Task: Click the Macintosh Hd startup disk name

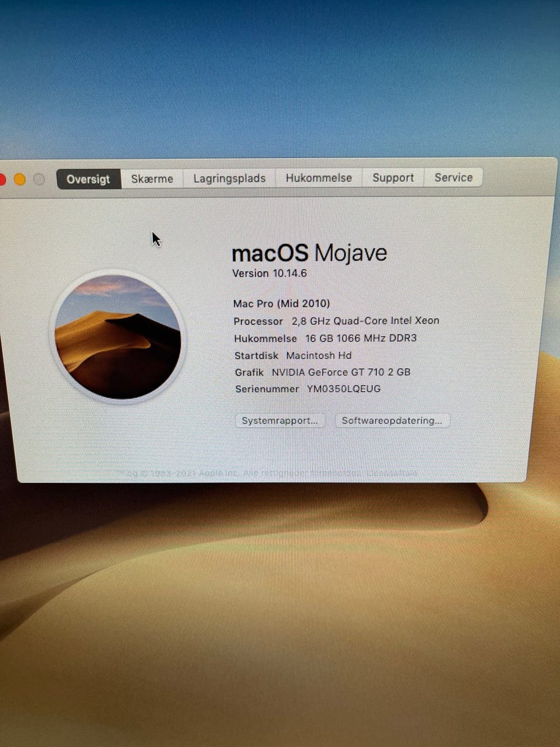Action: click(x=319, y=355)
